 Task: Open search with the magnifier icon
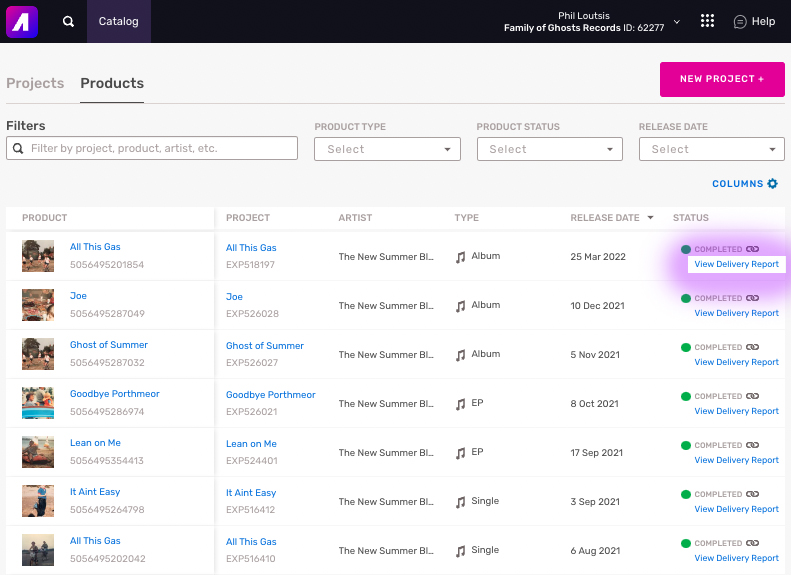(68, 21)
